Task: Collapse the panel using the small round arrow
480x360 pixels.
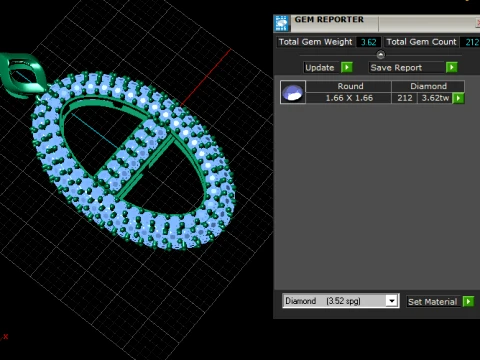Action: pyautogui.click(x=381, y=54)
